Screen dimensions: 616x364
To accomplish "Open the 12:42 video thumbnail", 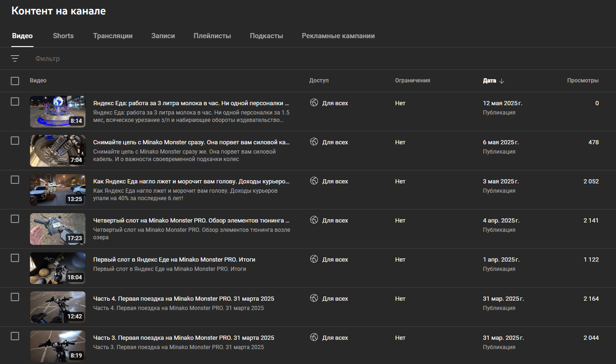I will click(x=58, y=307).
